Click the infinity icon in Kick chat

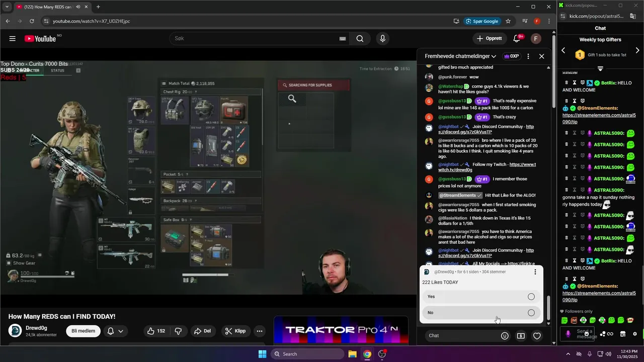[x=610, y=334]
